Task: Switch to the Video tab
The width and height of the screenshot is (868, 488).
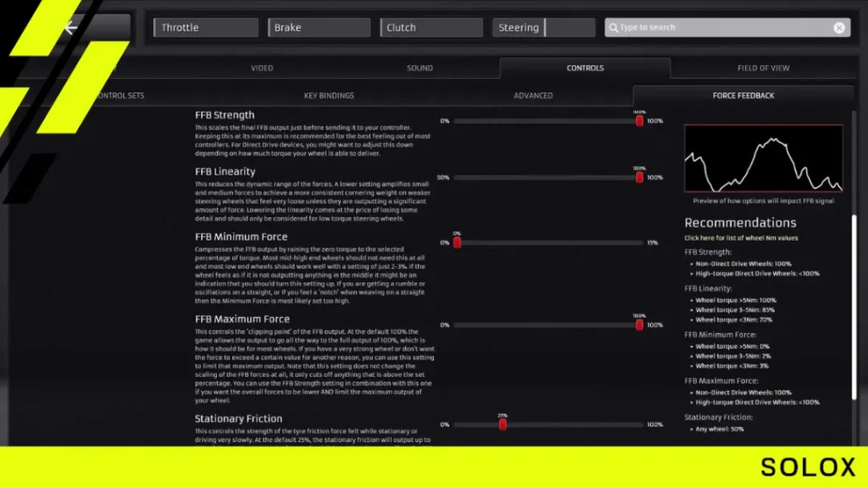Action: click(x=262, y=68)
